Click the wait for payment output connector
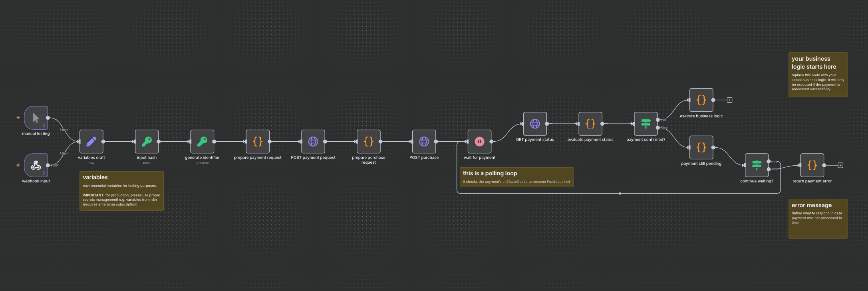This screenshot has width=868, height=291. pyautogui.click(x=492, y=142)
